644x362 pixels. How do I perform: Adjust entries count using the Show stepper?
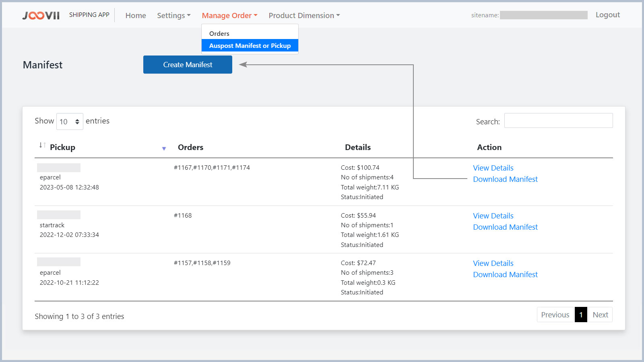pos(77,121)
